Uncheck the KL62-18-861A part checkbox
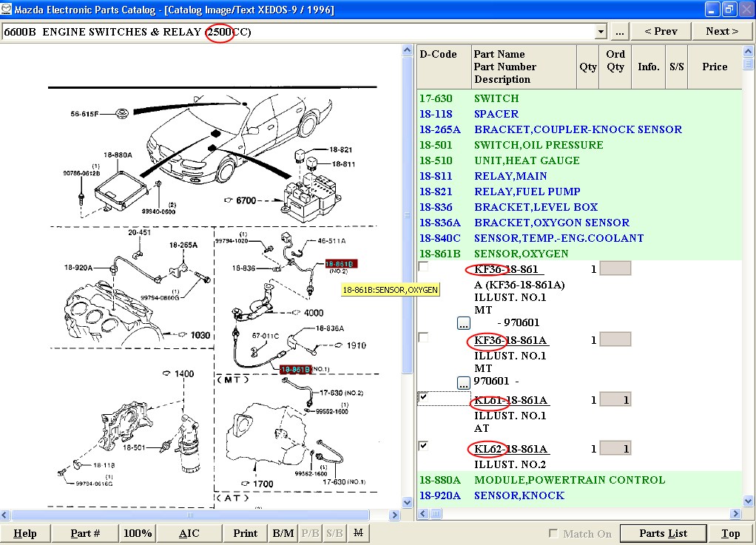This screenshot has height=545, width=756. coord(423,446)
